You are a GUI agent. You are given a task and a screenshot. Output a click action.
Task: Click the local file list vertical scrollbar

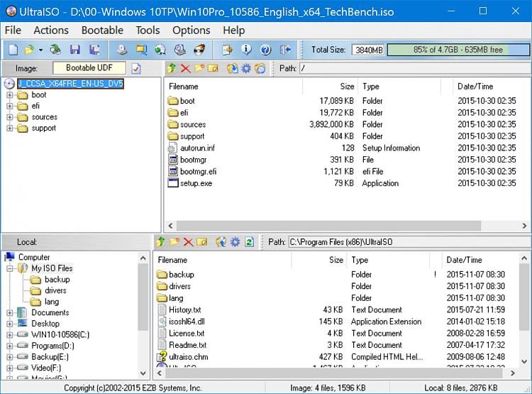click(x=524, y=297)
